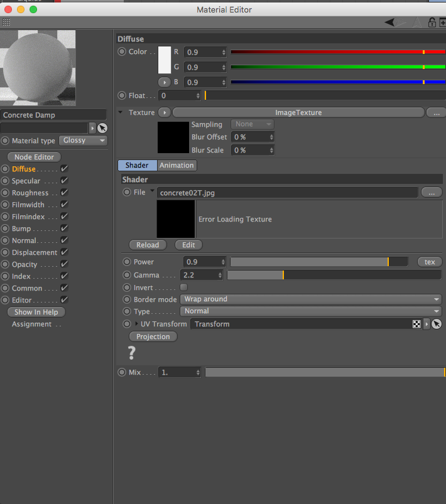Click the ellipsis button beside concrete02T.jpg

click(x=432, y=193)
